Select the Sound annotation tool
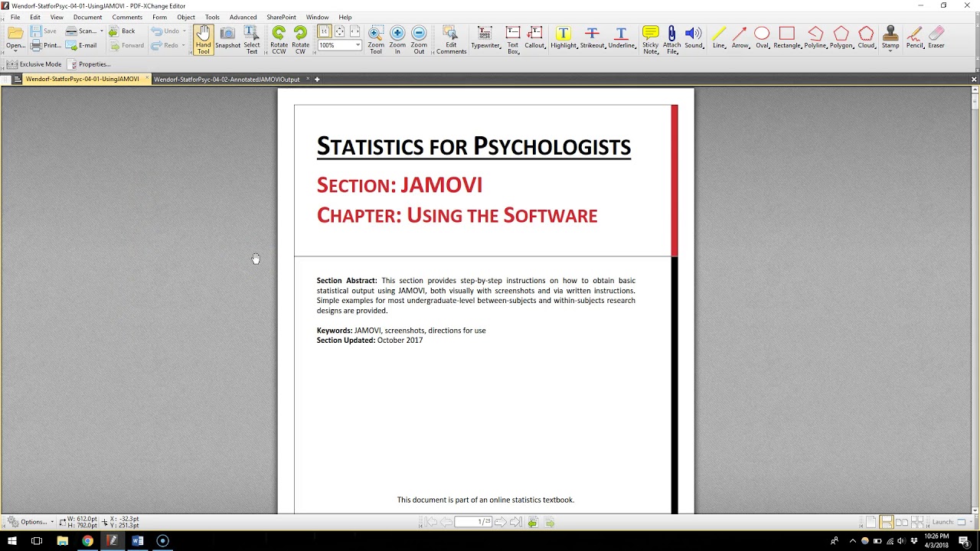Image resolution: width=980 pixels, height=551 pixels. pyautogui.click(x=694, y=38)
